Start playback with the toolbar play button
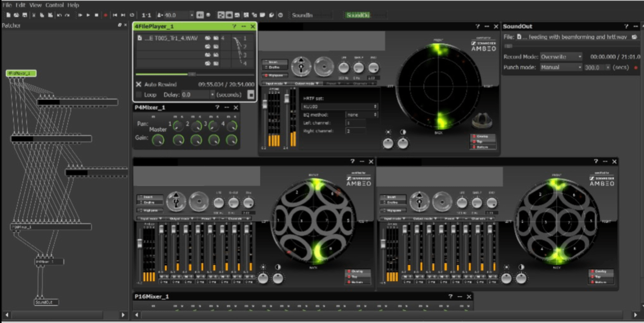Image resolution: width=644 pixels, height=323 pixels. tap(88, 15)
